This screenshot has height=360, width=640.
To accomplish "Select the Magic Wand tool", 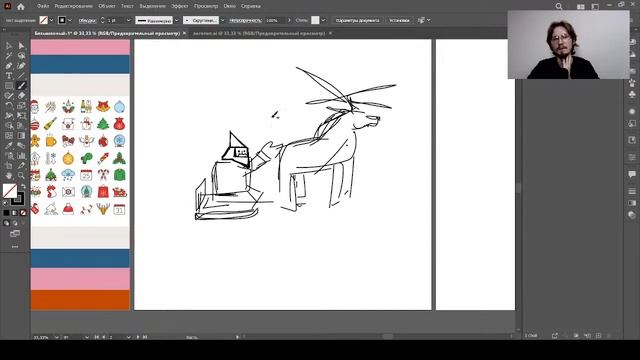I will (9, 56).
